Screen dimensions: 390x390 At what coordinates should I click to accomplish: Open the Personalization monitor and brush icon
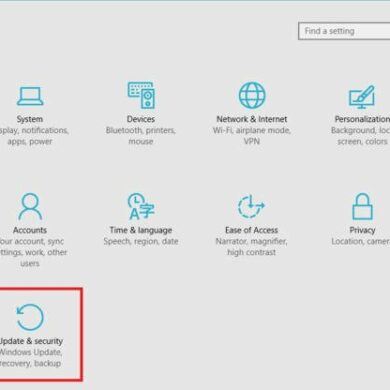362,97
